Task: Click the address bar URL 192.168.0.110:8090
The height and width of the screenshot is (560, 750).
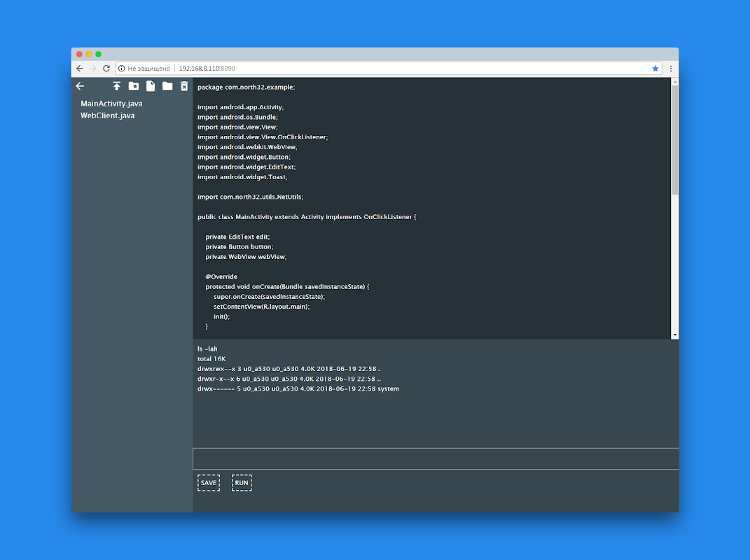Action: [x=207, y=69]
